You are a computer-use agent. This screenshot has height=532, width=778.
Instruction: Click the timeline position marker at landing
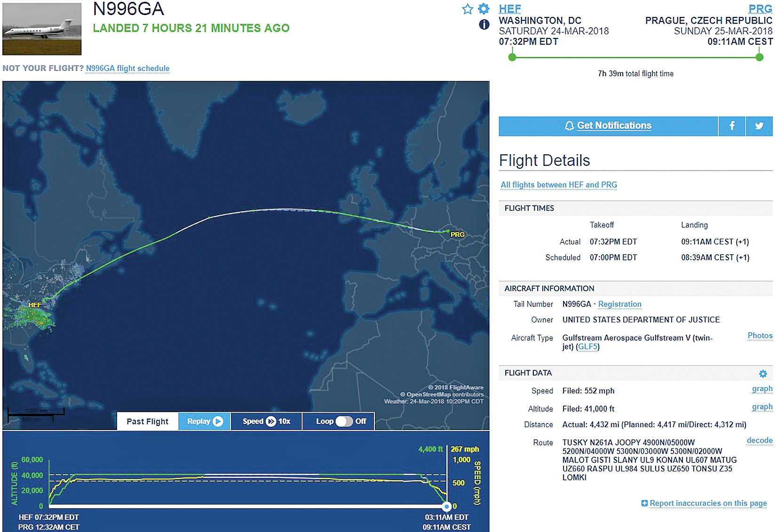tap(447, 507)
